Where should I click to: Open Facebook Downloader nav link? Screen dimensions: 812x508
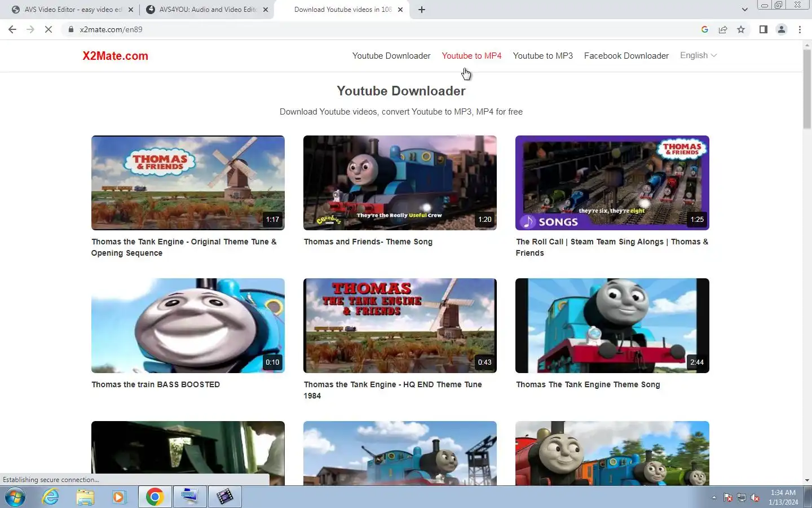(626, 56)
